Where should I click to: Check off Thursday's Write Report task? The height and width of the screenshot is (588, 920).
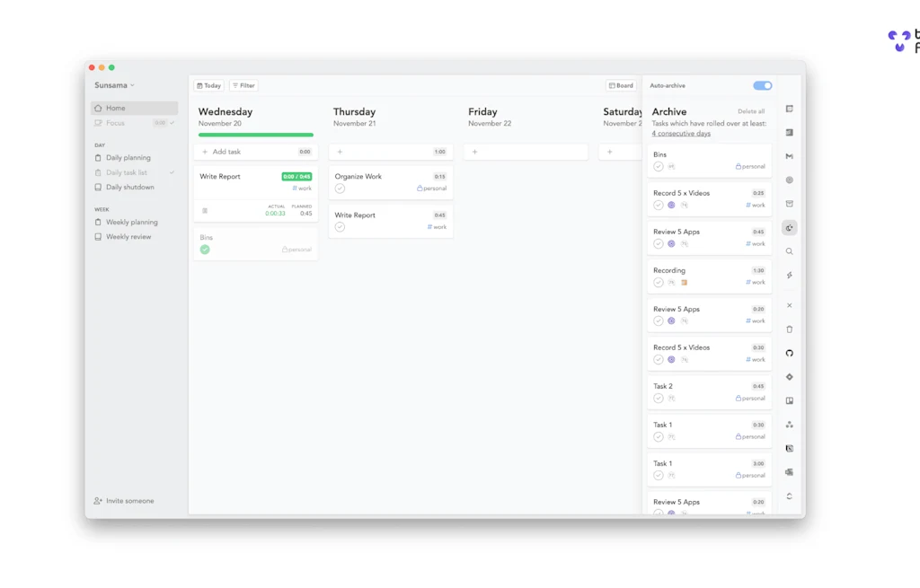(x=340, y=227)
